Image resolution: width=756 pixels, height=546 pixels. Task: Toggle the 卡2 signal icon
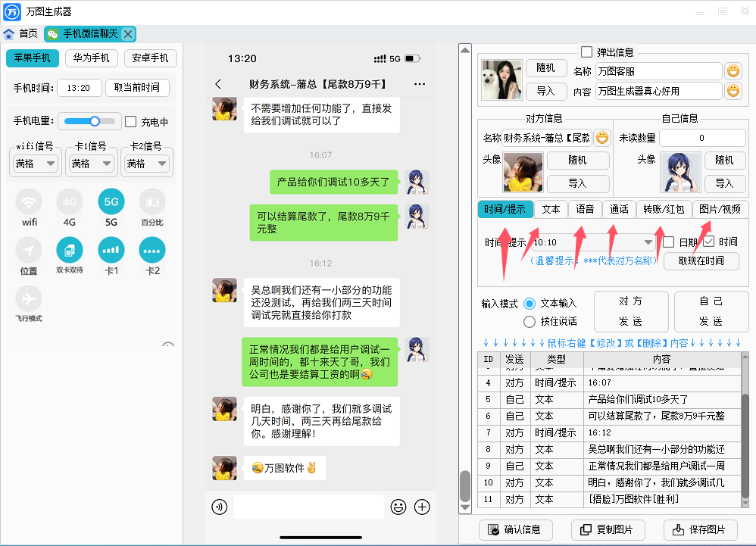(x=152, y=250)
